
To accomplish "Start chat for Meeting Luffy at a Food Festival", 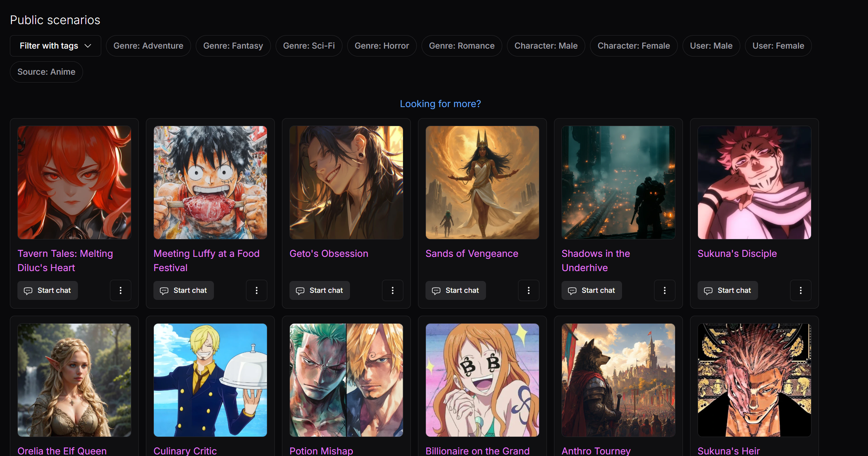I will pos(183,290).
